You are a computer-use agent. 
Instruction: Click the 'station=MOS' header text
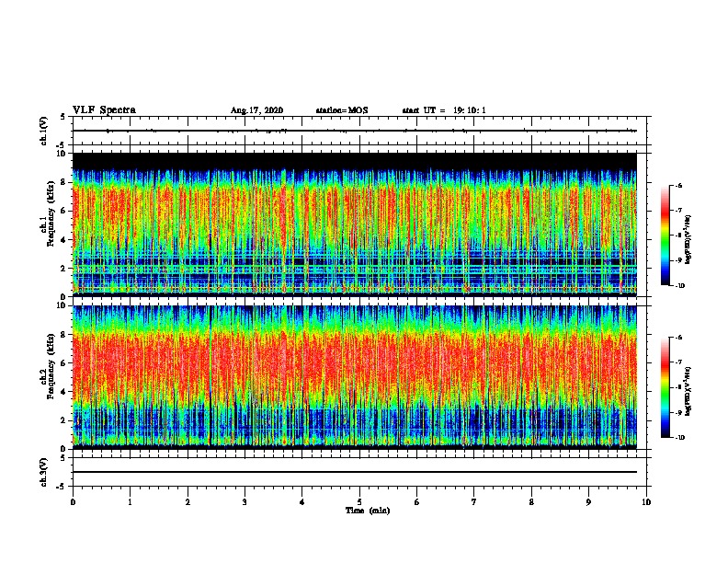pos(342,110)
